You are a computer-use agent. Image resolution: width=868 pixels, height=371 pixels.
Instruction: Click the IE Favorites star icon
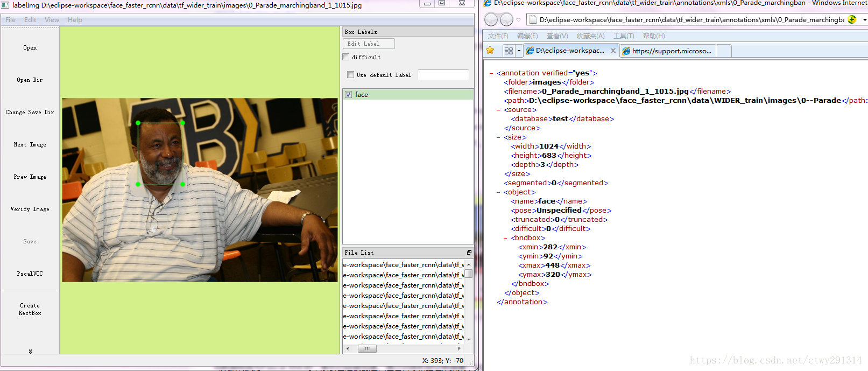[490, 51]
